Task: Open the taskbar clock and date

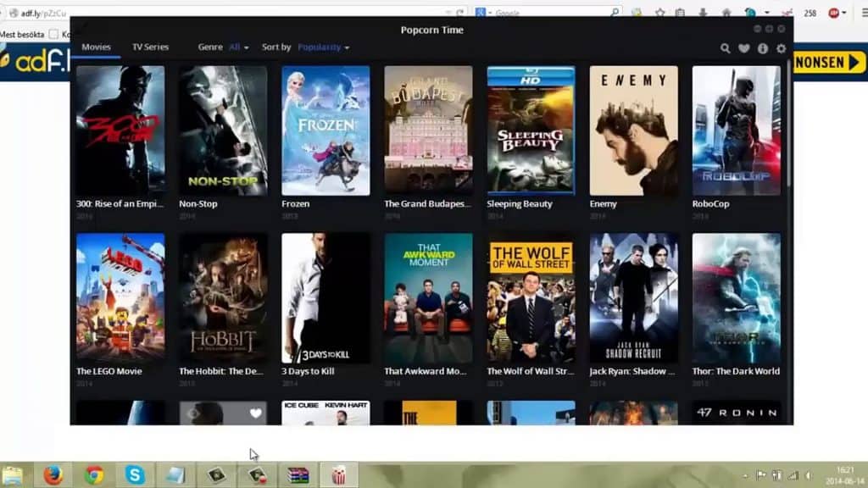Action: 845,475
